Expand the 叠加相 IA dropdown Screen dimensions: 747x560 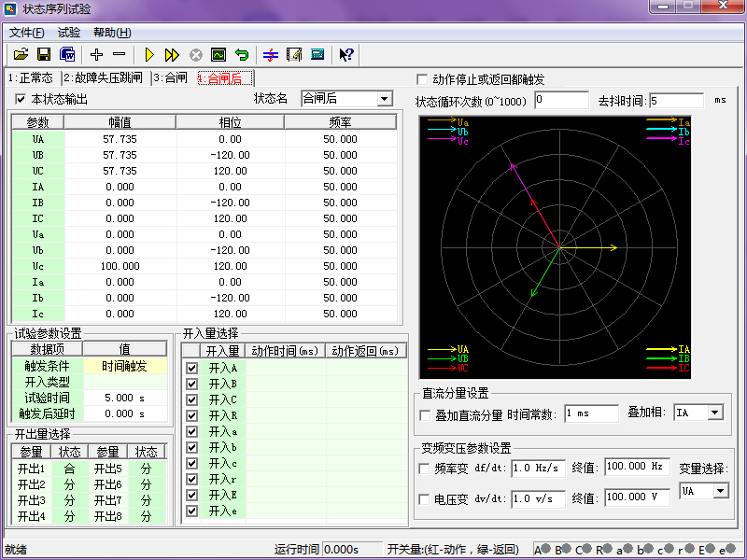click(715, 413)
